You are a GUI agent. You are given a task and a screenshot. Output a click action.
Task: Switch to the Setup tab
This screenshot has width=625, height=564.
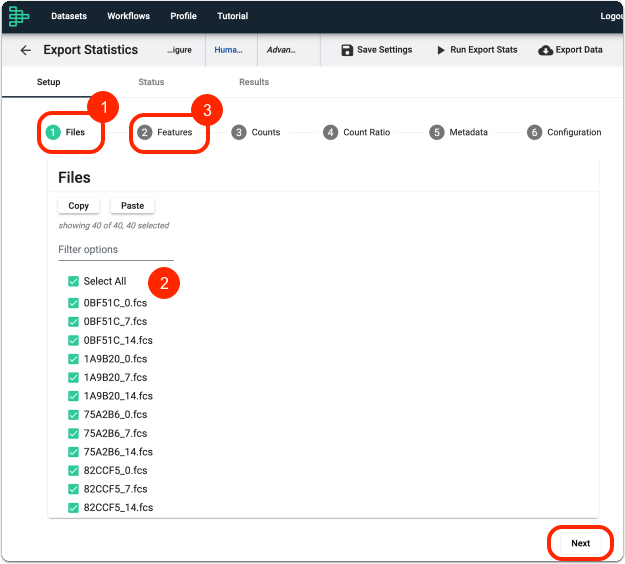pyautogui.click(x=49, y=82)
